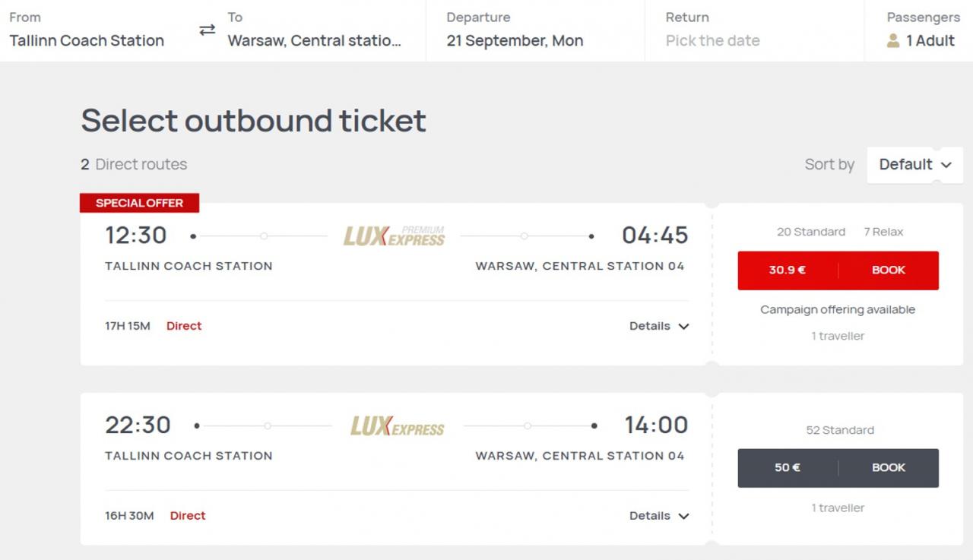This screenshot has width=973, height=560.
Task: Open the Sort by Default dropdown
Action: click(914, 165)
